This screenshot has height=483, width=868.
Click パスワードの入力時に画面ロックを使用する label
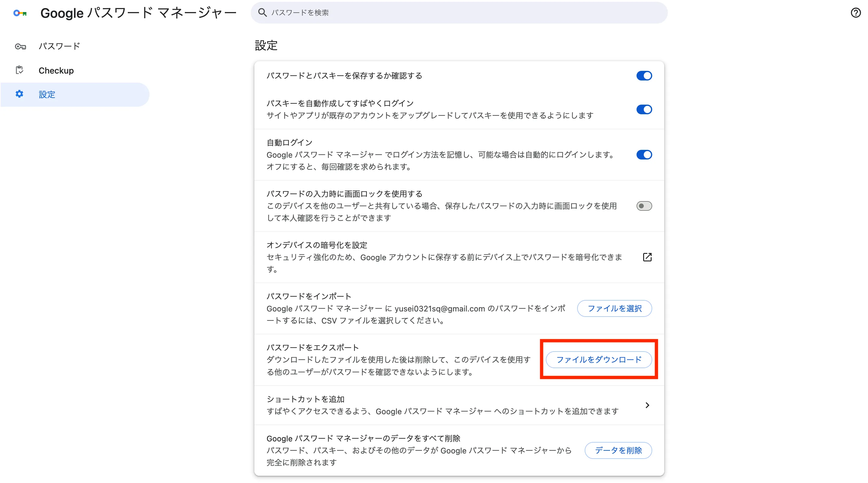[x=344, y=194]
